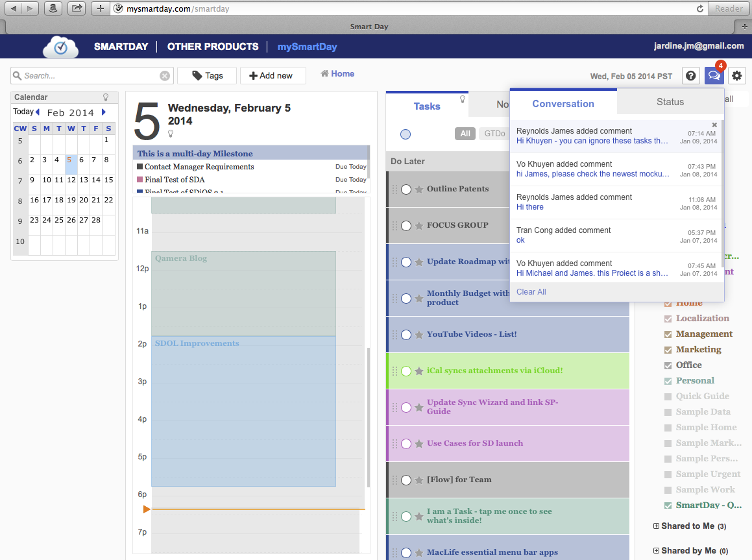Star the Outline Patents task
Screen dimensions: 752x560
418,189
